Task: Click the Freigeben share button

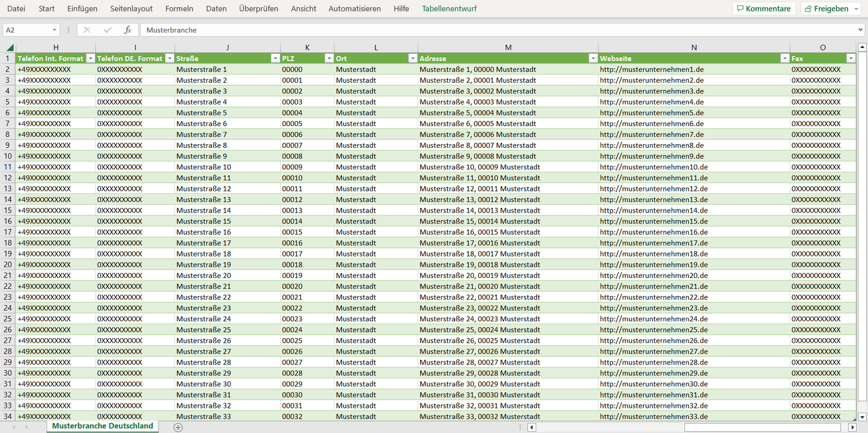Action: pos(830,8)
